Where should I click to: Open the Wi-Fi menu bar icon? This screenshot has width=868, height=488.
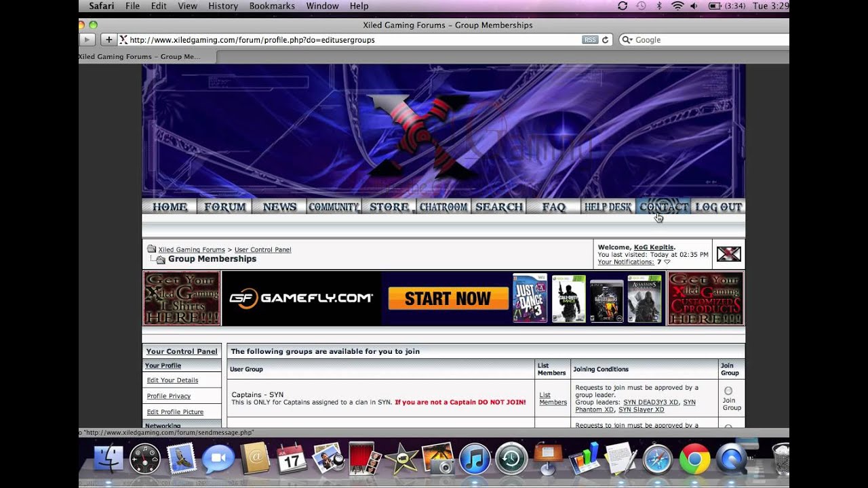677,6
